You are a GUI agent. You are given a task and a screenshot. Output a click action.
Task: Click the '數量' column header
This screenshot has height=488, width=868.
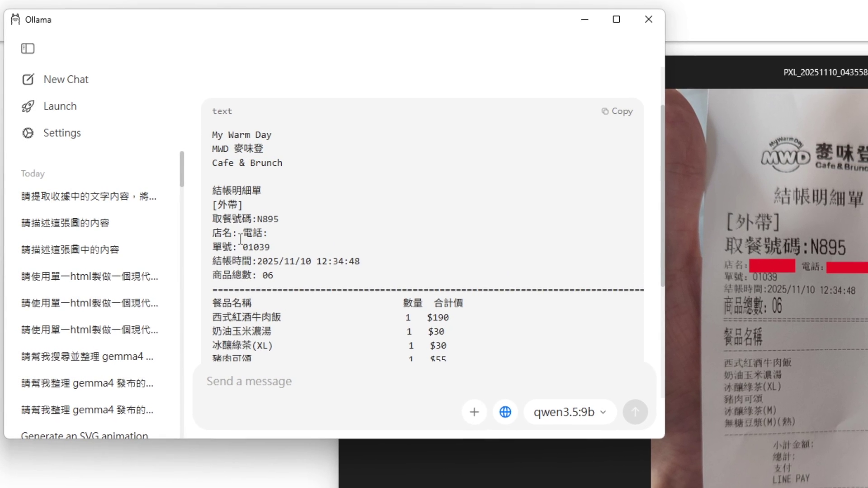pos(413,303)
